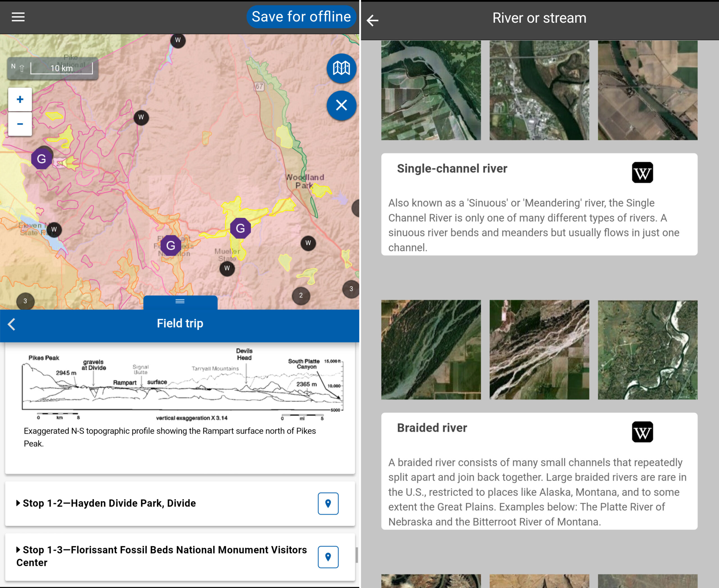Screen dimensions: 719x588
Task: Open Wikipedia link for Braided river
Action: (642, 432)
